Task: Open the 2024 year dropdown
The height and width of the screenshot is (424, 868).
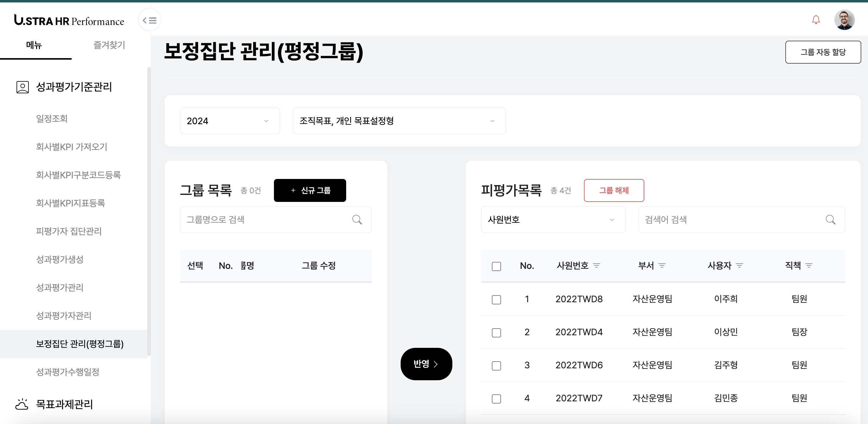Action: pos(230,121)
